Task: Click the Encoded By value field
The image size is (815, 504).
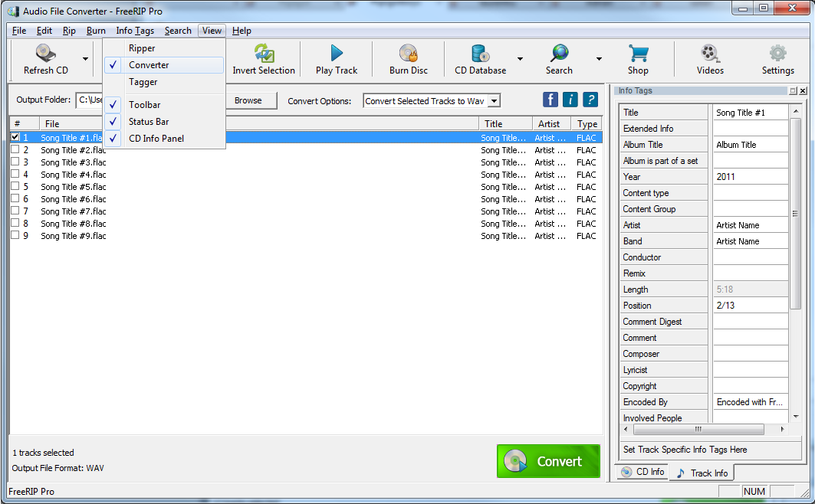Action: coord(750,402)
